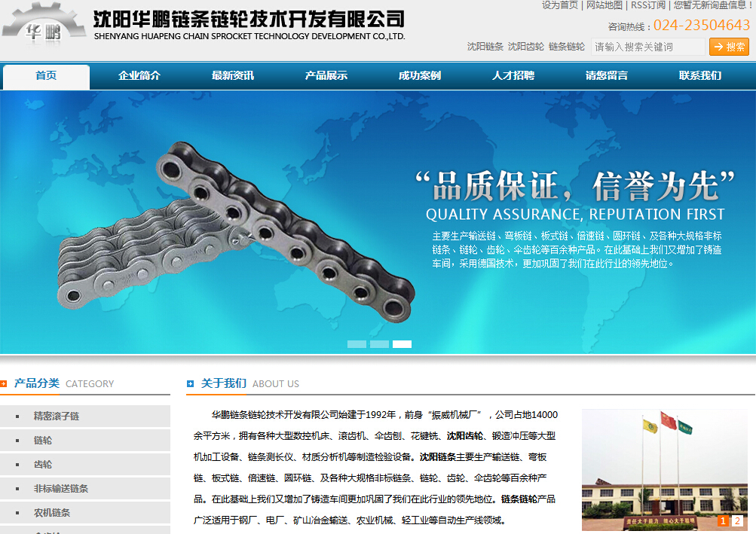Open the 首页 nav tab
Screen dimensions: 756x534
(x=46, y=75)
